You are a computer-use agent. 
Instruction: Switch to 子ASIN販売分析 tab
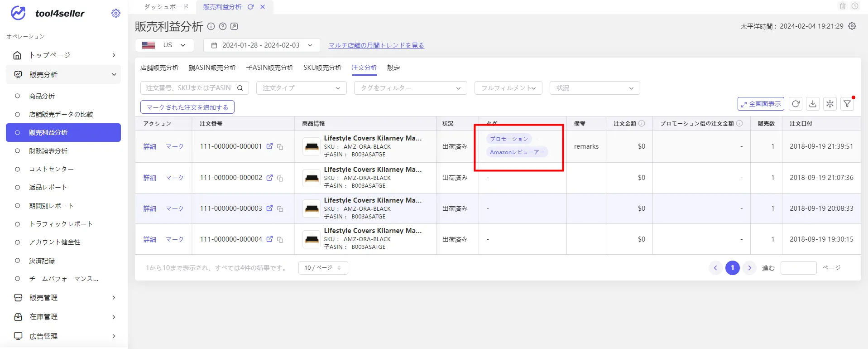pyautogui.click(x=270, y=68)
